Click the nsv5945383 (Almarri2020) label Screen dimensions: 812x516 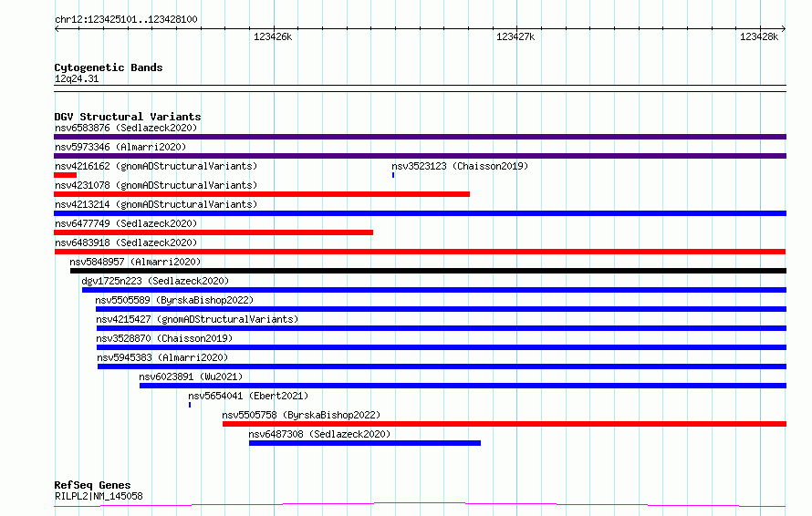(x=162, y=357)
